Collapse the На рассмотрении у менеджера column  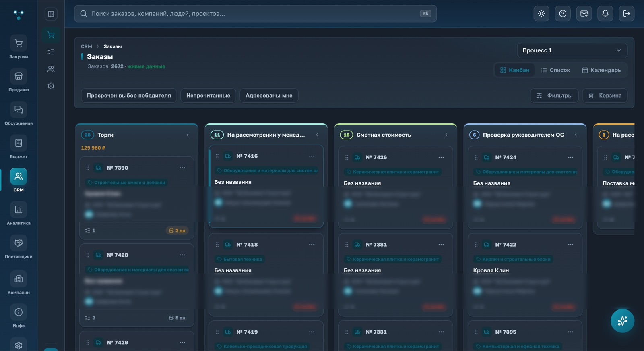tap(317, 135)
